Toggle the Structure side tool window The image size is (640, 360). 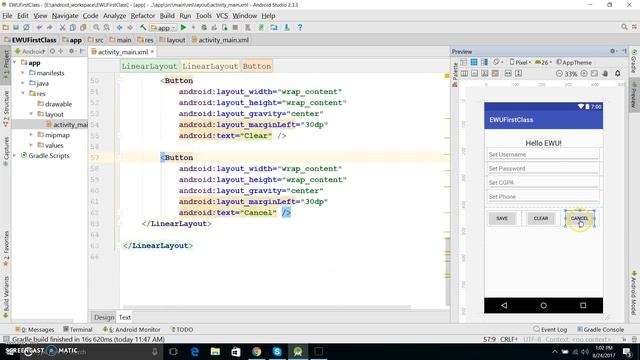pos(6,109)
